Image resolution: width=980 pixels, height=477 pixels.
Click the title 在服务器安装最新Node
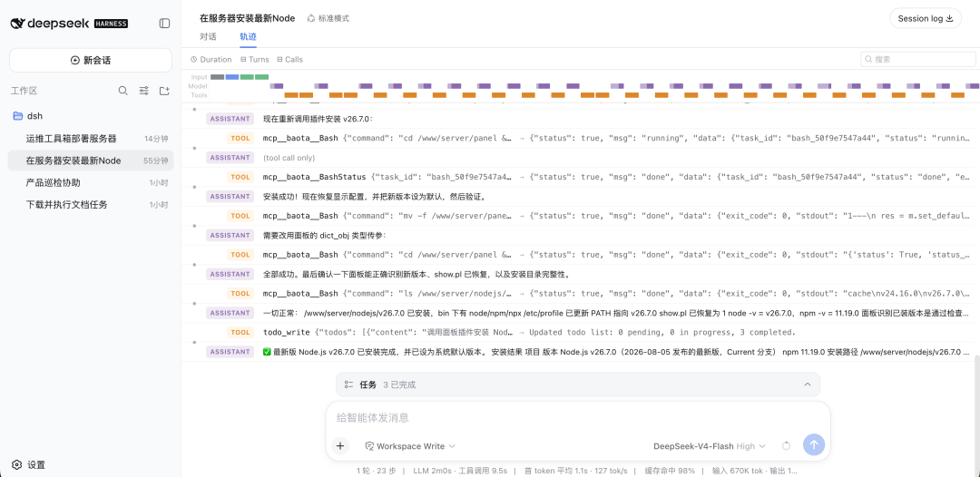[248, 18]
